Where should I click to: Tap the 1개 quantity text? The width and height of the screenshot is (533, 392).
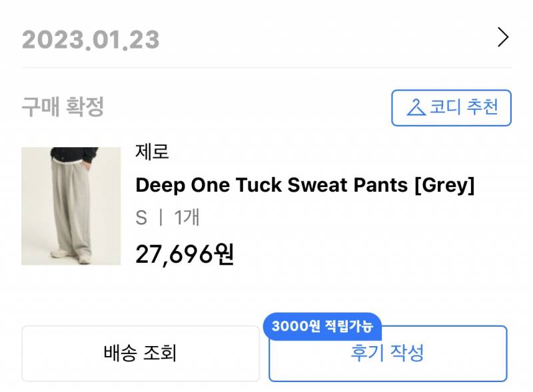tap(187, 218)
